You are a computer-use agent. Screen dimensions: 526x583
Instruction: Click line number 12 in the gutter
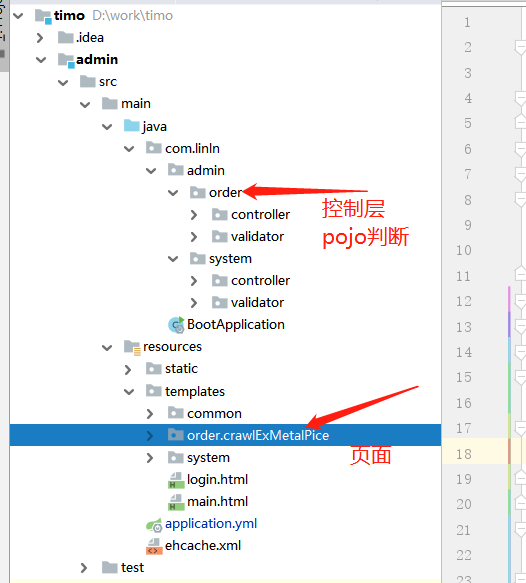coord(464,301)
